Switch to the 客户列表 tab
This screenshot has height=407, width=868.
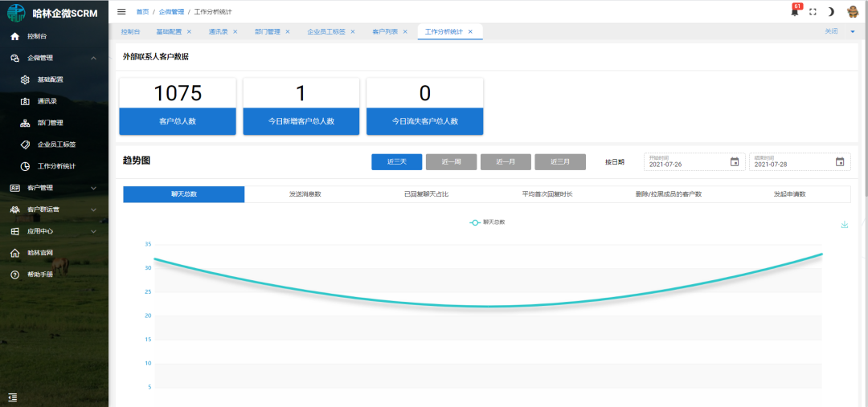(384, 31)
